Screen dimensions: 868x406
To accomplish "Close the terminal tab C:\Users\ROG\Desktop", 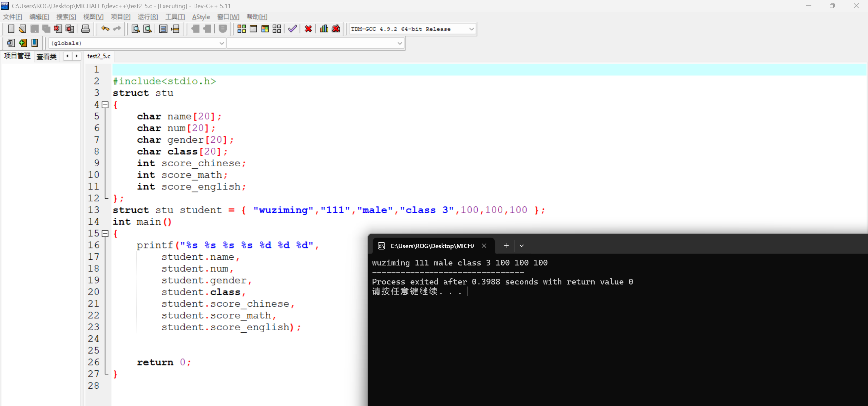I will pyautogui.click(x=484, y=246).
